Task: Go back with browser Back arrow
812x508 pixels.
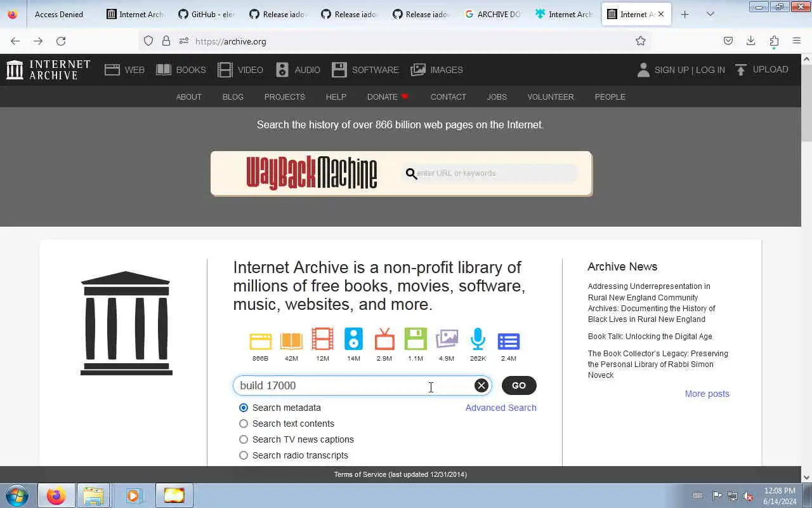Action: (x=15, y=41)
